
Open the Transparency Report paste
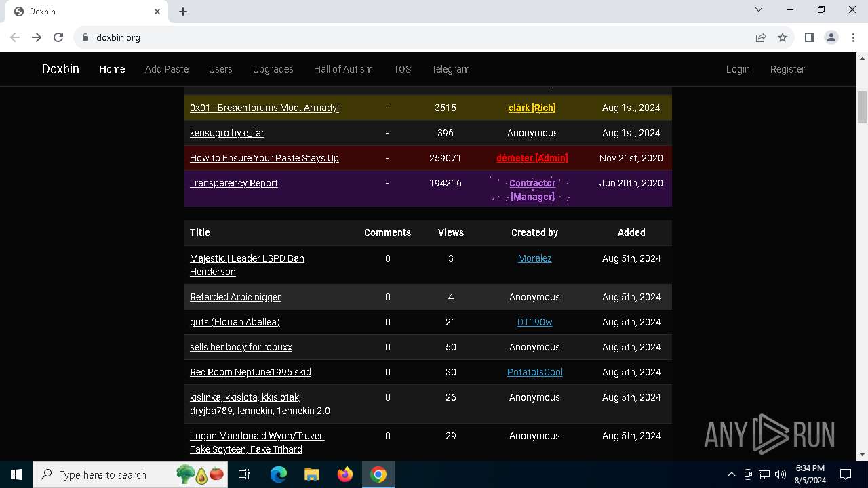234,183
